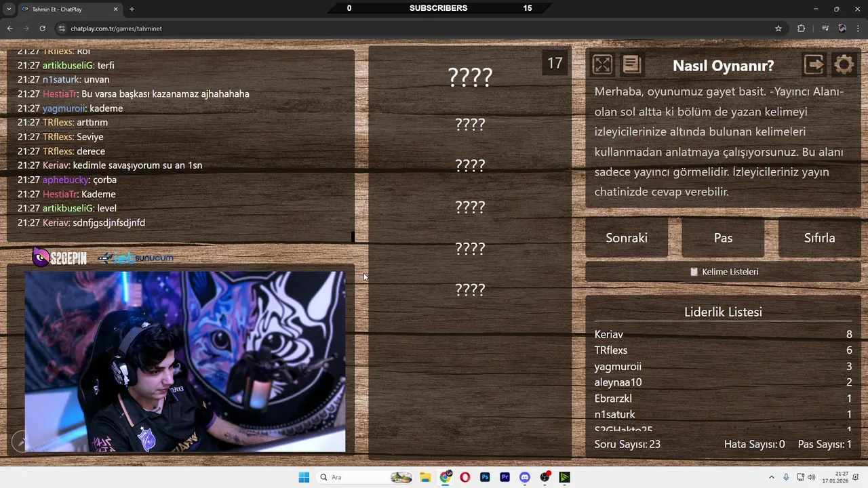The height and width of the screenshot is (488, 868).
Task: Open File Explorer from the taskbar
Action: pyautogui.click(x=425, y=477)
